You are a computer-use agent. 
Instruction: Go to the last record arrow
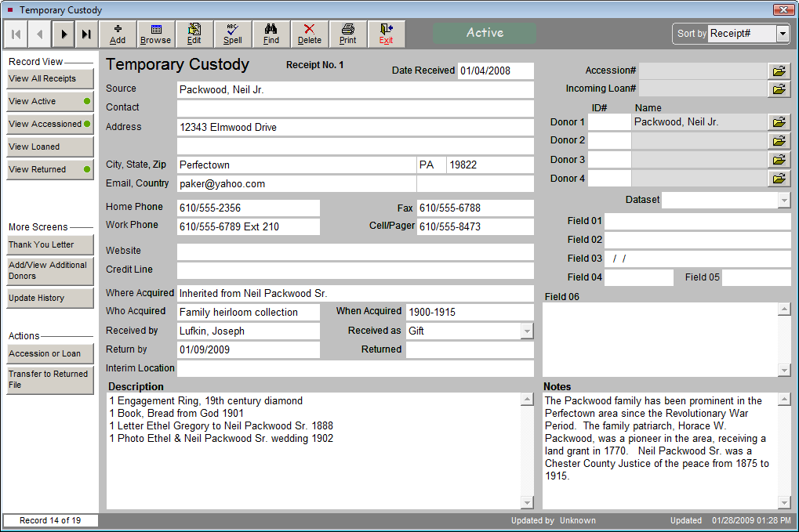pos(86,34)
